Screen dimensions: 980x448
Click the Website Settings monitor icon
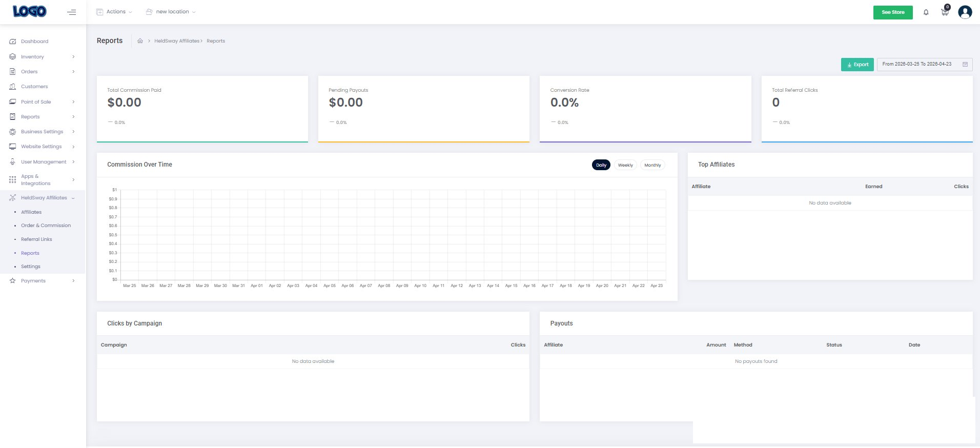(x=12, y=147)
